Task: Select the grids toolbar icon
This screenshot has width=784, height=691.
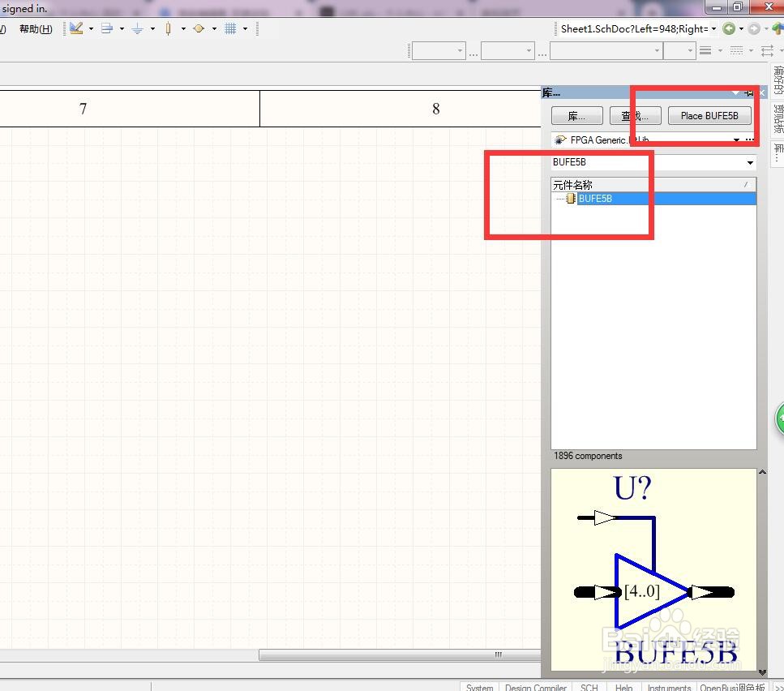Action: point(230,28)
